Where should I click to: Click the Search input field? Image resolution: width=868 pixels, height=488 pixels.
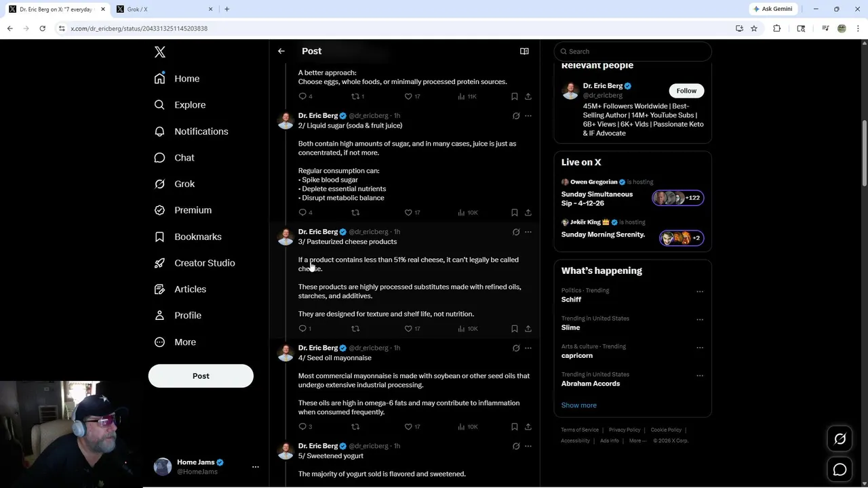point(633,52)
